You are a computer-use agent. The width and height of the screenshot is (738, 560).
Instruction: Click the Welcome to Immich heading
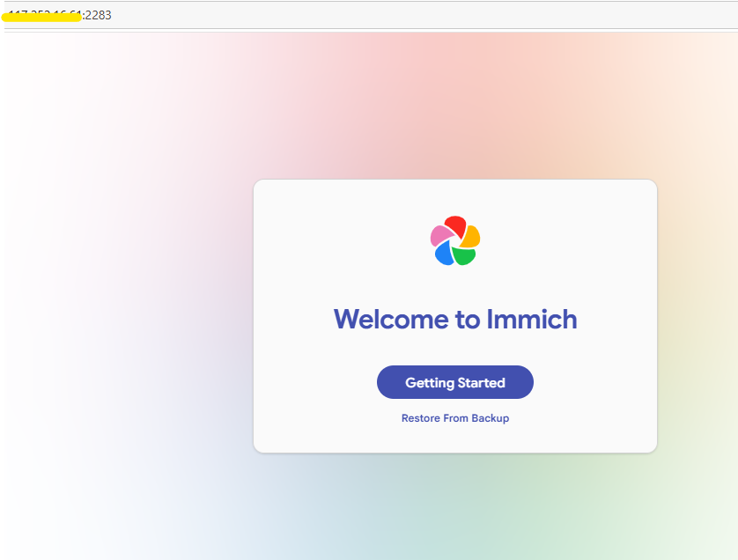point(455,319)
